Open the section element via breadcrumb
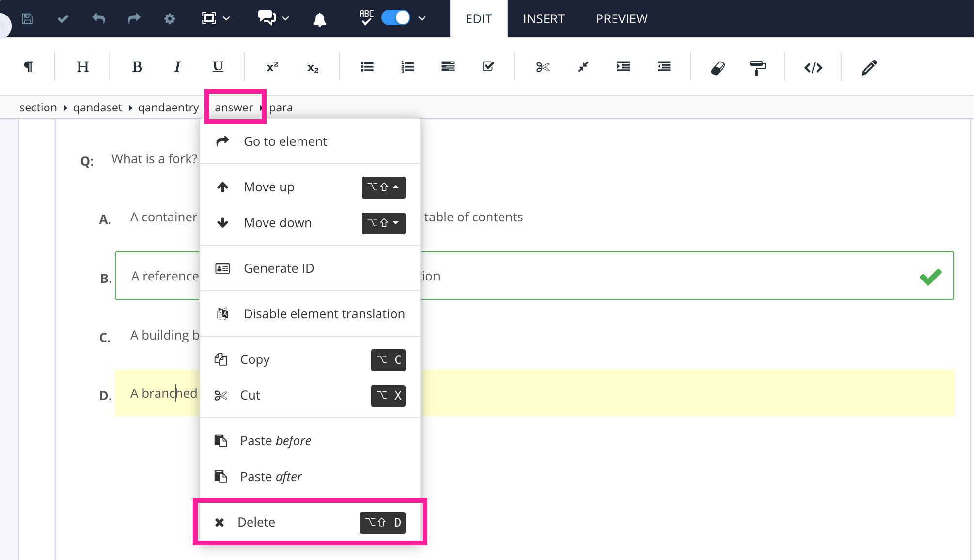The image size is (974, 560). coord(38,107)
